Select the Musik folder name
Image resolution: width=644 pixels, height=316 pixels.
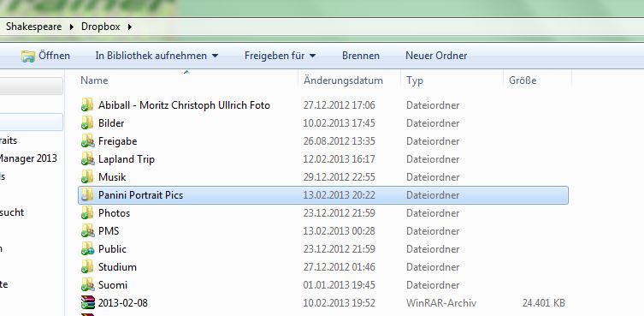coord(112,177)
